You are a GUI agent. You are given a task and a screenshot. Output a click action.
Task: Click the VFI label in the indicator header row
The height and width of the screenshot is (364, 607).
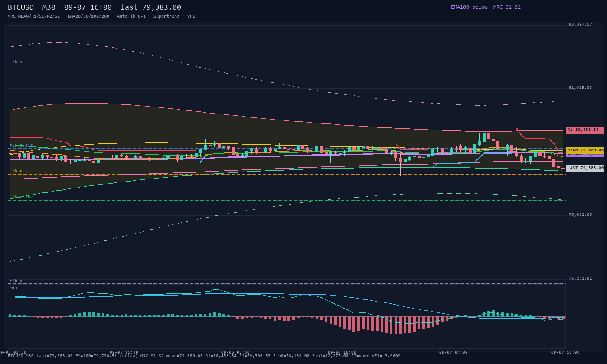pos(191,16)
